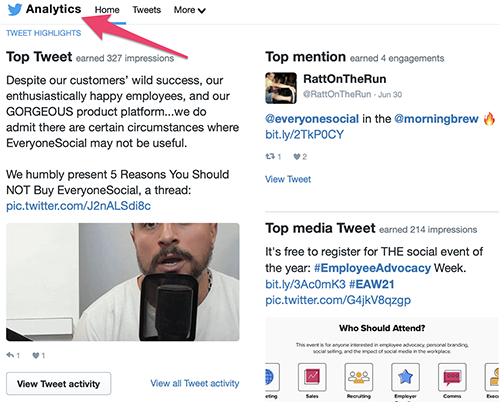
Task: Click View Tweet under top mention
Action: click(x=288, y=179)
